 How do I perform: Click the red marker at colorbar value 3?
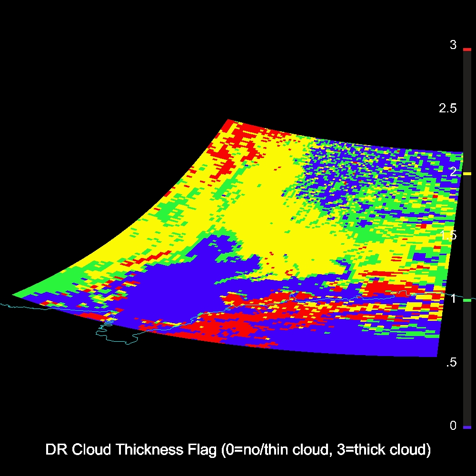(467, 50)
